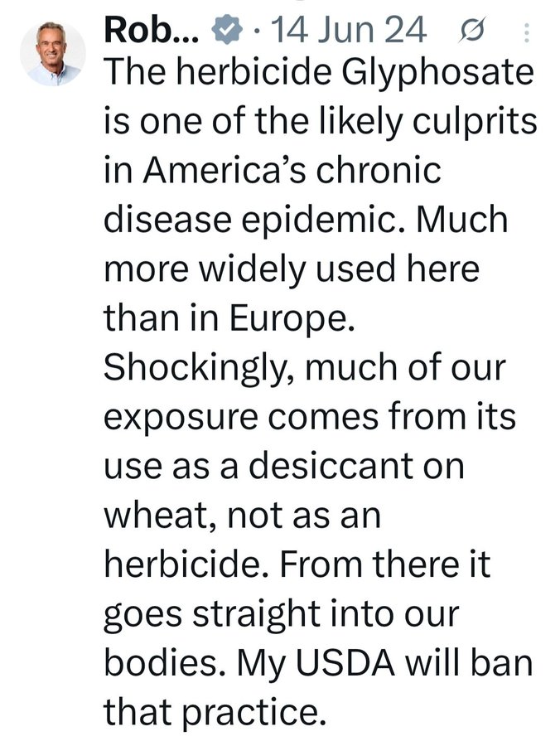Open the three-dot more options menu

[529, 32]
